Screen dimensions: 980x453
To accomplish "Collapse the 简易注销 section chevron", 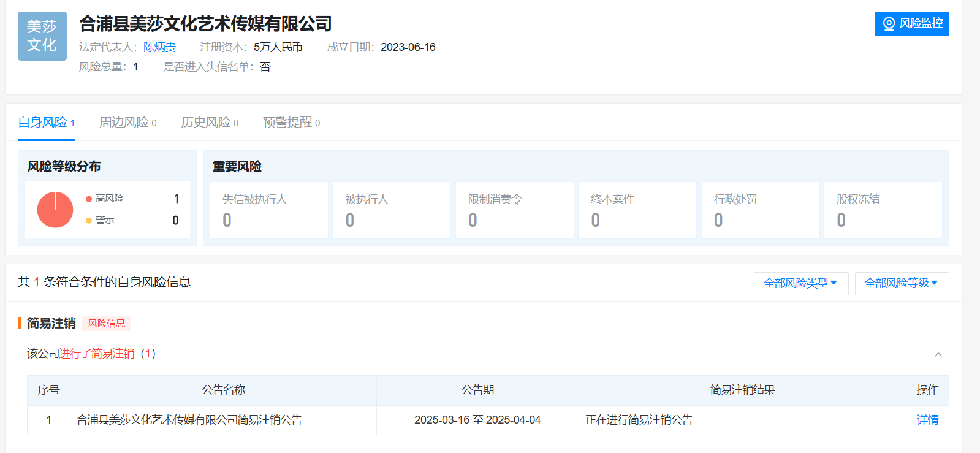I will click(x=938, y=354).
